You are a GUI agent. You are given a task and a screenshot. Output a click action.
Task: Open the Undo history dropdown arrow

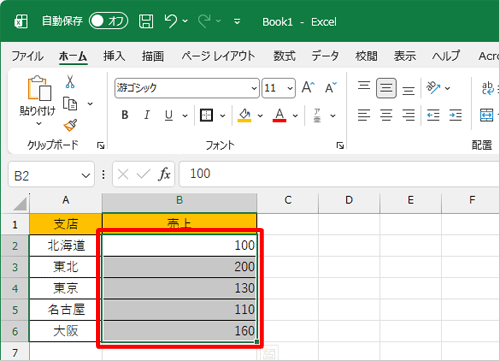[x=185, y=21]
